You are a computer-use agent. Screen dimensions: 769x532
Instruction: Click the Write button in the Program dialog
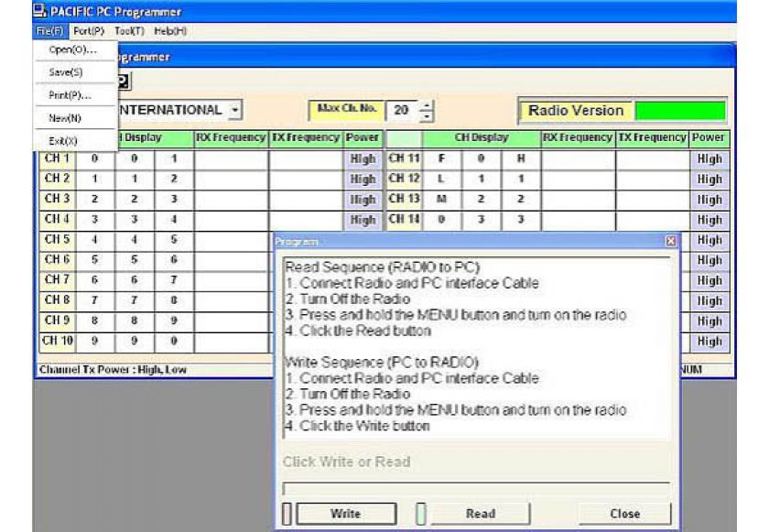(x=346, y=514)
